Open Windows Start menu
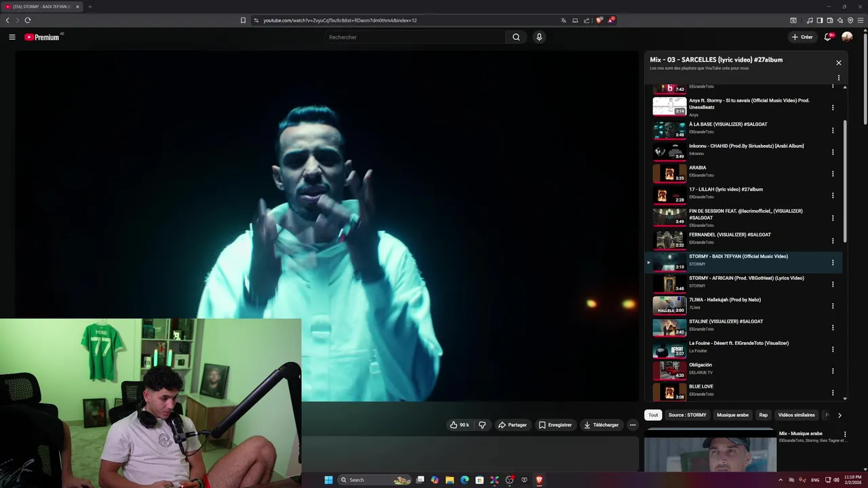868x488 pixels. click(x=328, y=480)
